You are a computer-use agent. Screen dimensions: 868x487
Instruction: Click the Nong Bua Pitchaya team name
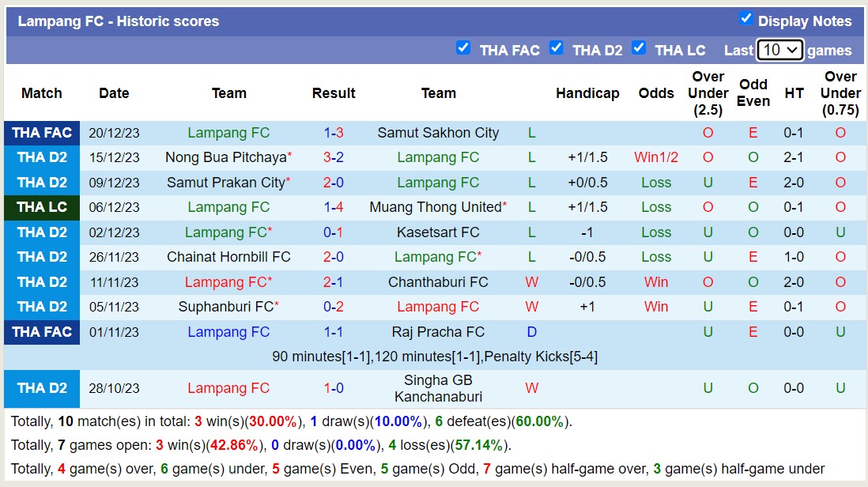click(x=225, y=157)
